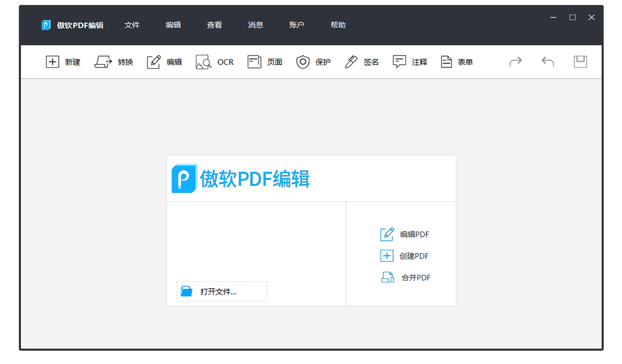Click the 傲软PDF编辑 title text in title bar
The image size is (622, 364).
(x=80, y=26)
